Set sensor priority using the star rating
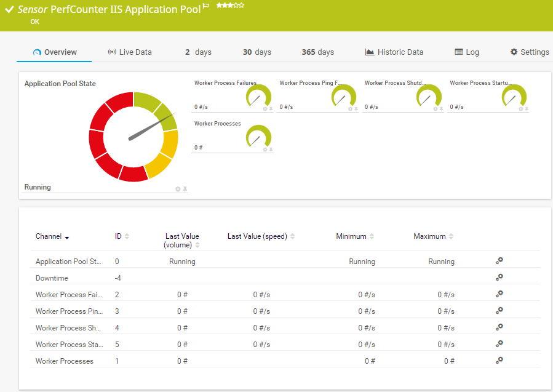This screenshot has width=553, height=392. coord(230,5)
